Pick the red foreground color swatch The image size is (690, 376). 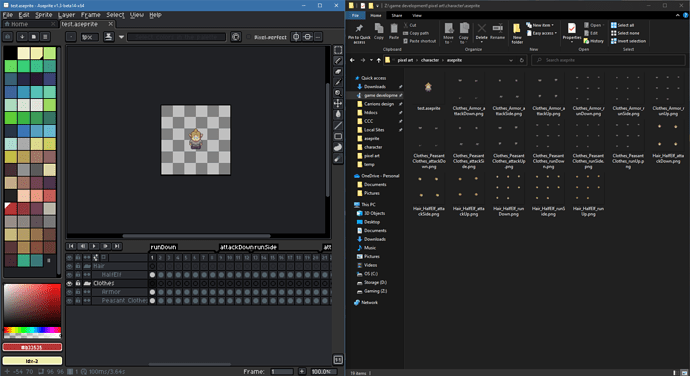pyautogui.click(x=32, y=347)
